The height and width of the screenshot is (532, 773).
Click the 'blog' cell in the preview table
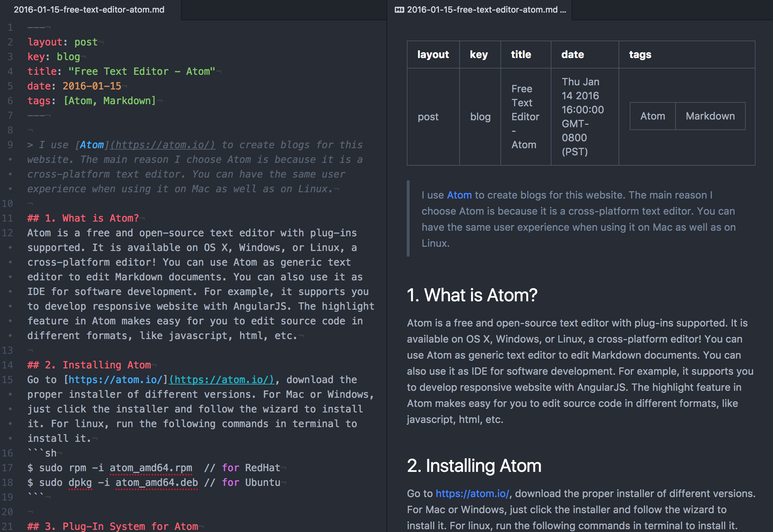click(x=480, y=117)
